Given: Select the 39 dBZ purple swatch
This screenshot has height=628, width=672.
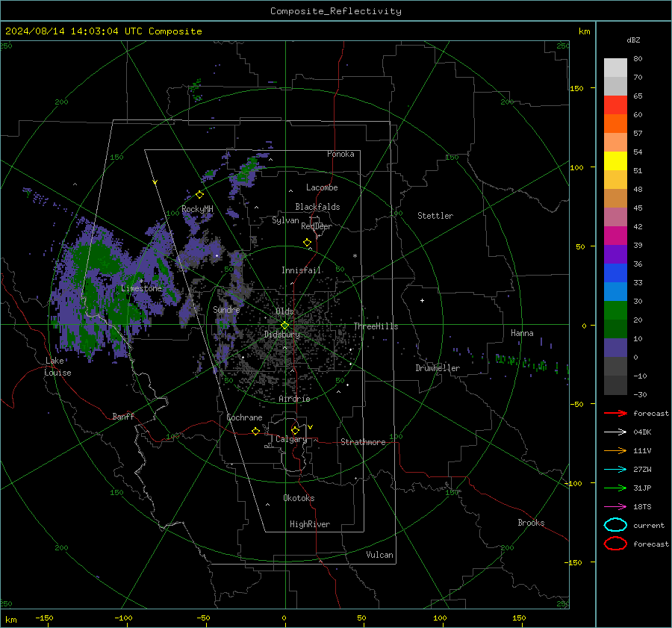Looking at the screenshot, I should pos(615,254).
